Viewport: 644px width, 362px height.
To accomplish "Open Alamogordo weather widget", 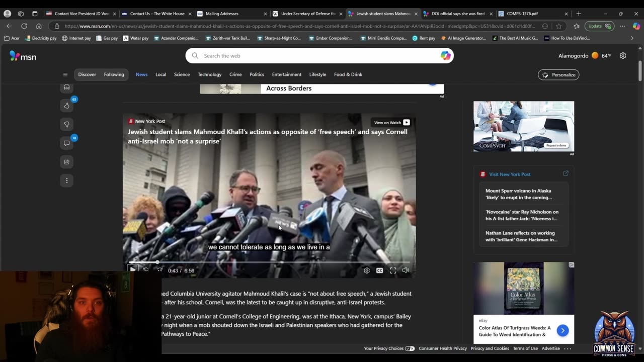I will pos(585,56).
